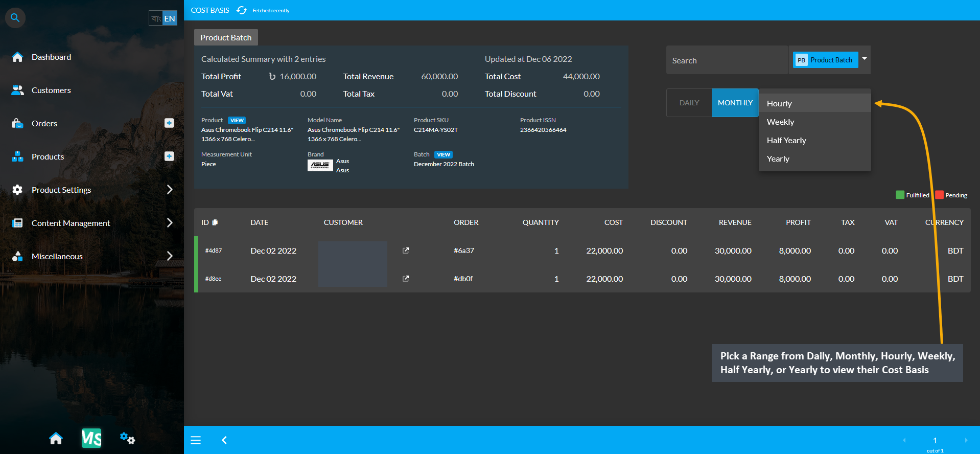Open Customers from sidebar
This screenshot has width=980, height=454.
pos(51,90)
